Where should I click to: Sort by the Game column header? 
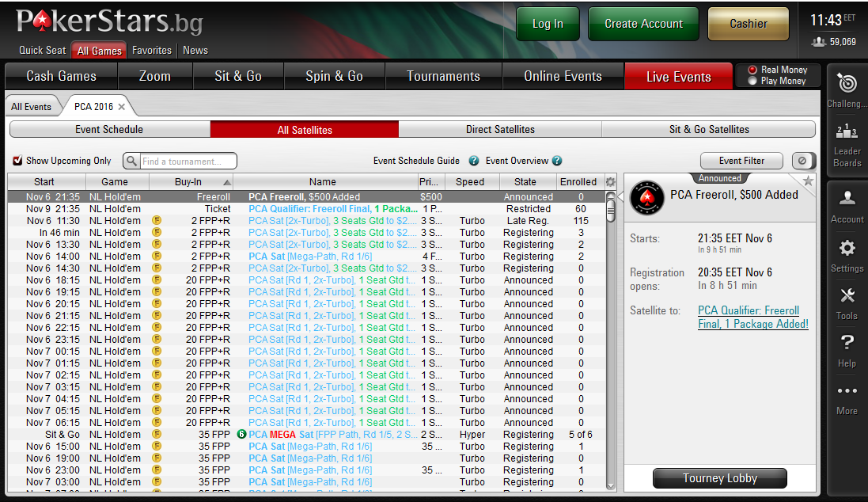click(117, 182)
